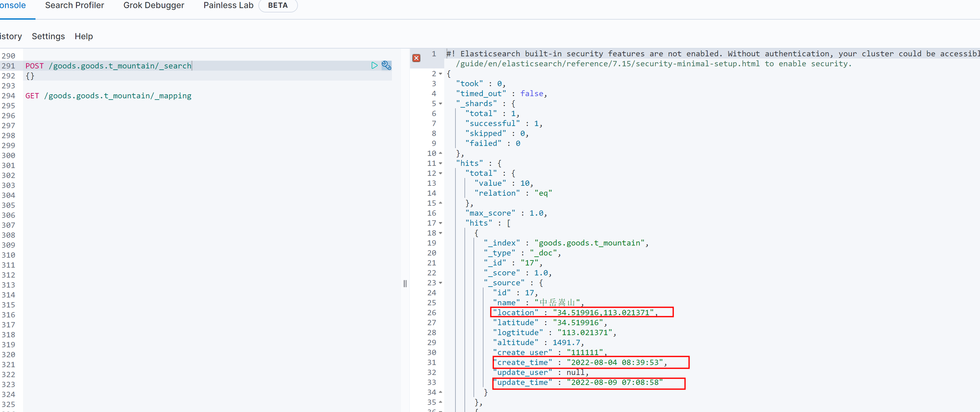This screenshot has width=980, height=412.
Task: Open the Search Profiler tab
Action: pyautogui.click(x=74, y=5)
